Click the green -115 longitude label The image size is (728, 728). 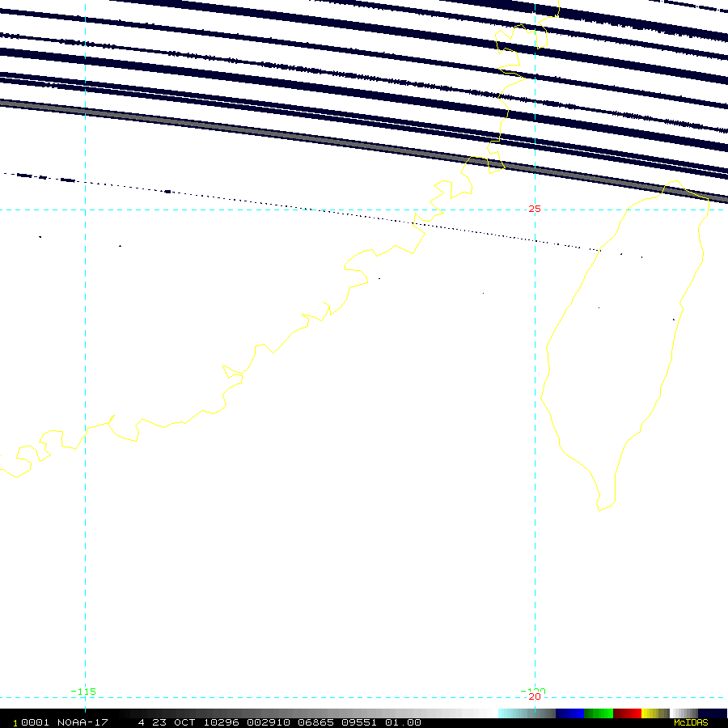[83, 692]
